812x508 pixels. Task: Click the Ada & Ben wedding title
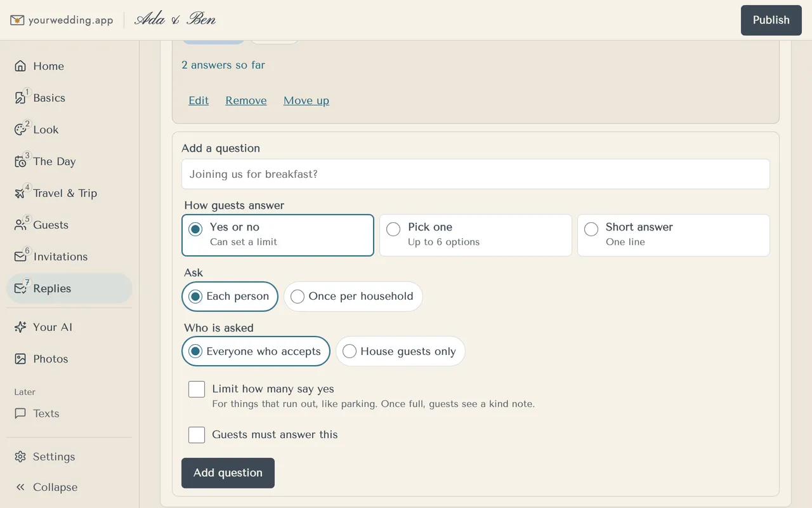[175, 20]
